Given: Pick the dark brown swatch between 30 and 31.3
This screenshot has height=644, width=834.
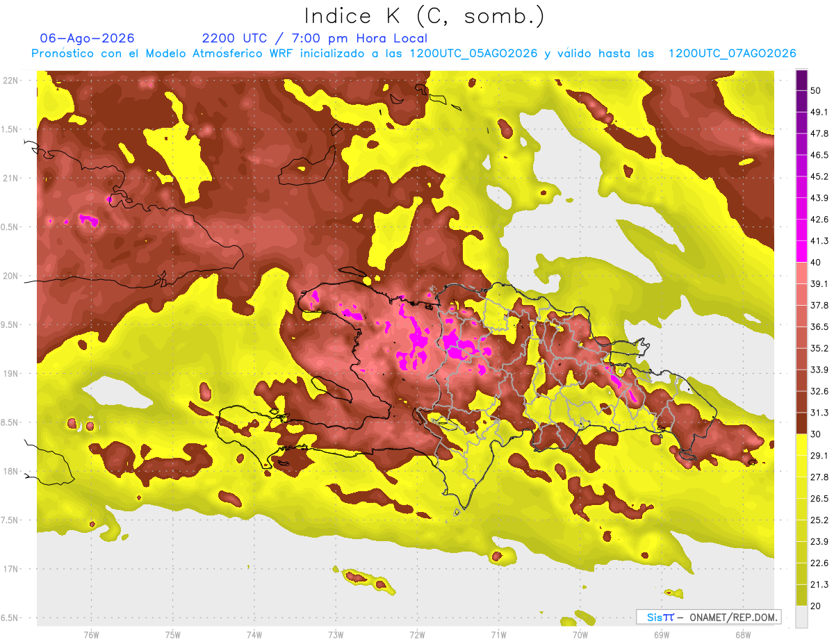Looking at the screenshot, I should coord(801,424).
